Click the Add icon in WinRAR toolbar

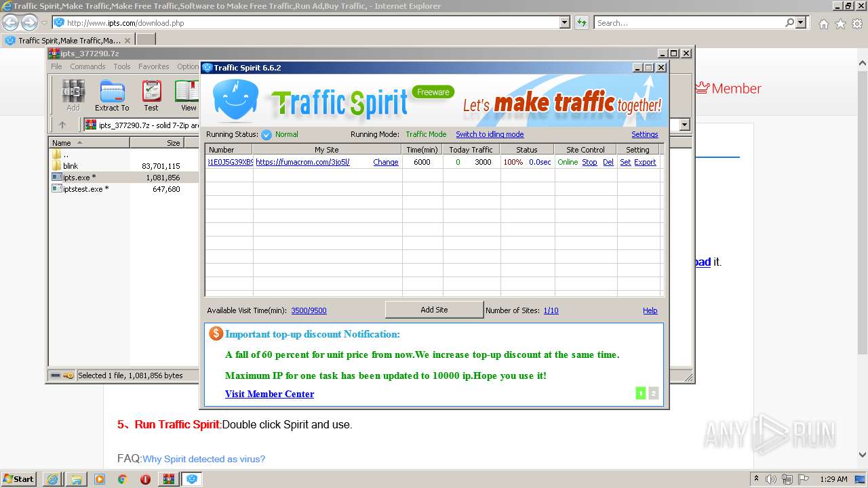[x=73, y=95]
